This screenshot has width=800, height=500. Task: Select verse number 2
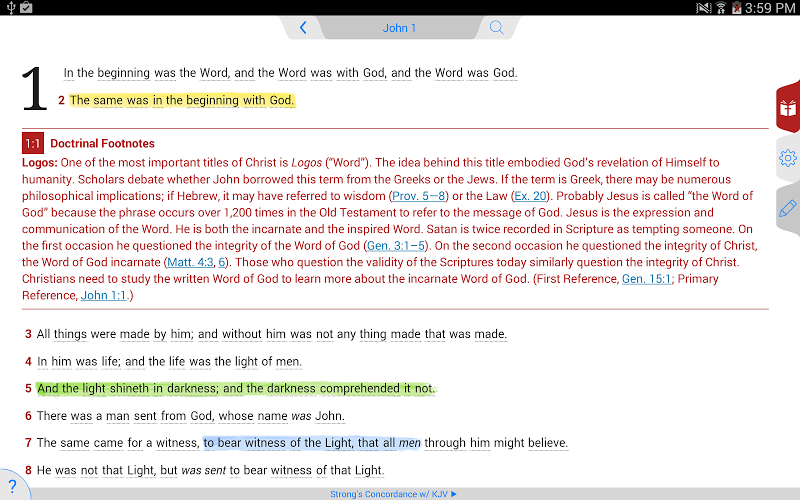(x=61, y=100)
